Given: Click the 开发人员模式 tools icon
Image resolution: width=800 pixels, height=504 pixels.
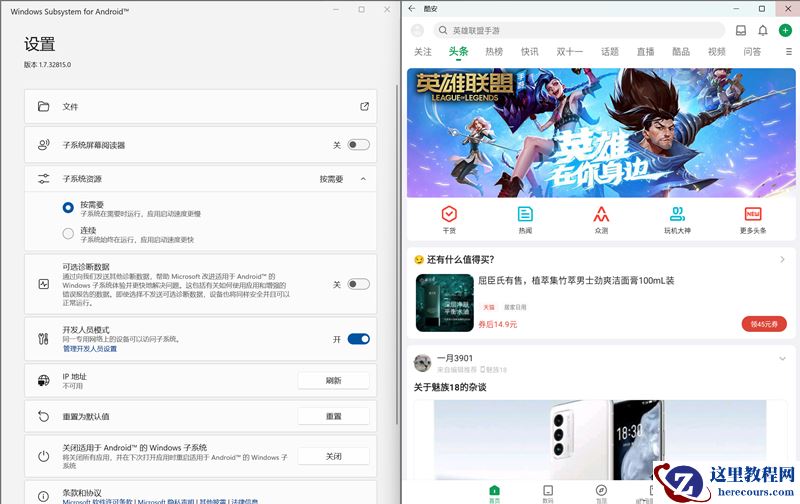Looking at the screenshot, I should (43, 339).
